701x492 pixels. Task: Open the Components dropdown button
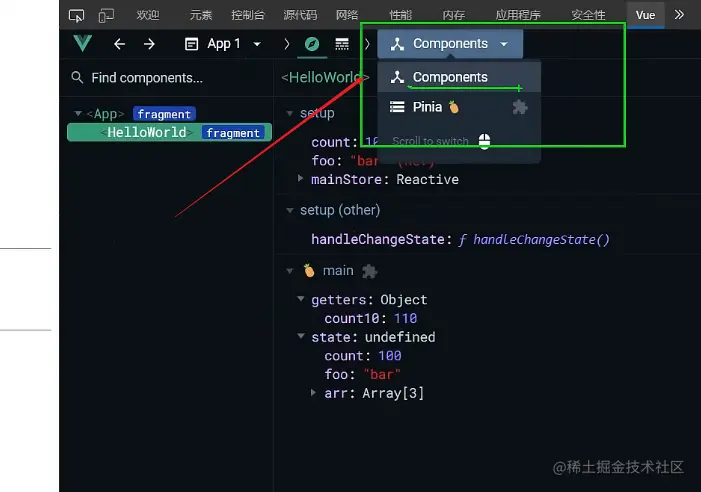coord(450,44)
